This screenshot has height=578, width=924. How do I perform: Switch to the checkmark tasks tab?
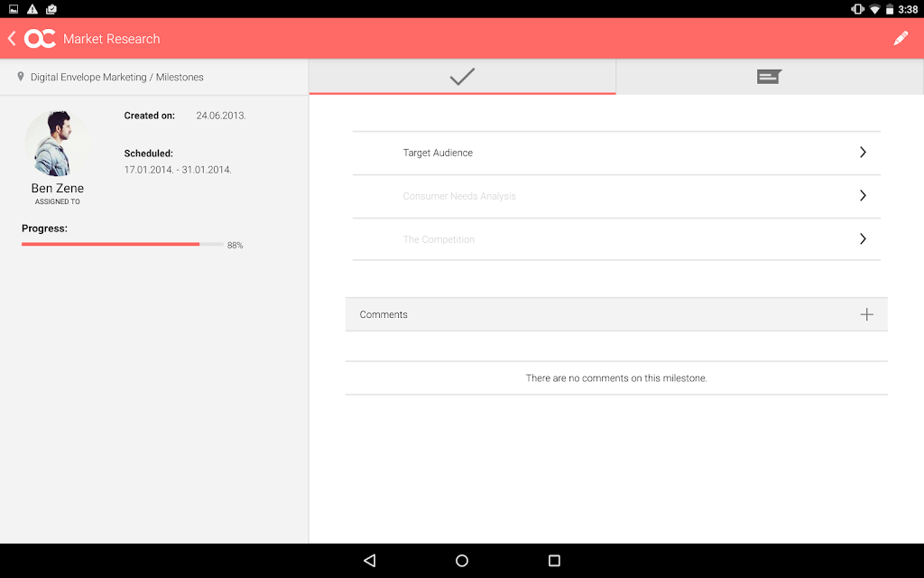coord(462,77)
